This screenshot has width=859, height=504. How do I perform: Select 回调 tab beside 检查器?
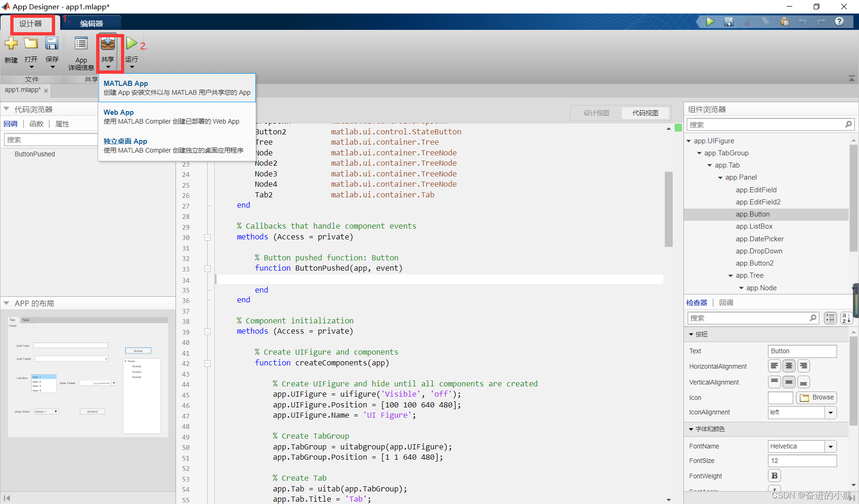coord(726,302)
